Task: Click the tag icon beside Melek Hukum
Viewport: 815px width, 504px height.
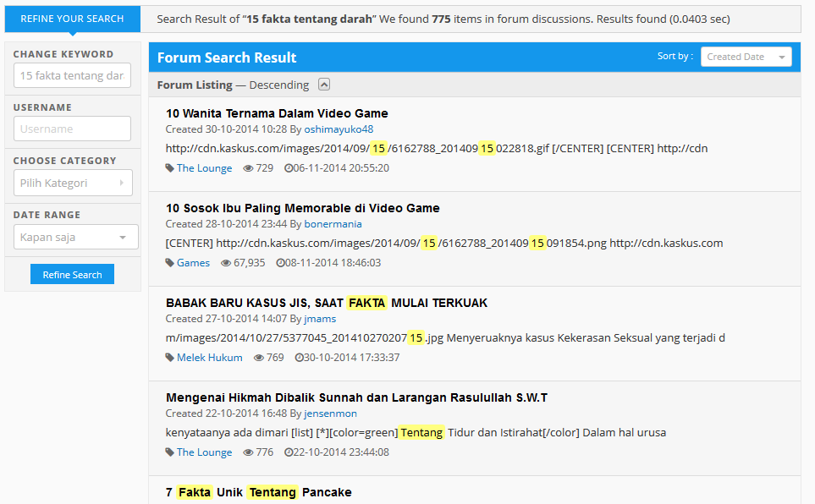Action: 169,358
